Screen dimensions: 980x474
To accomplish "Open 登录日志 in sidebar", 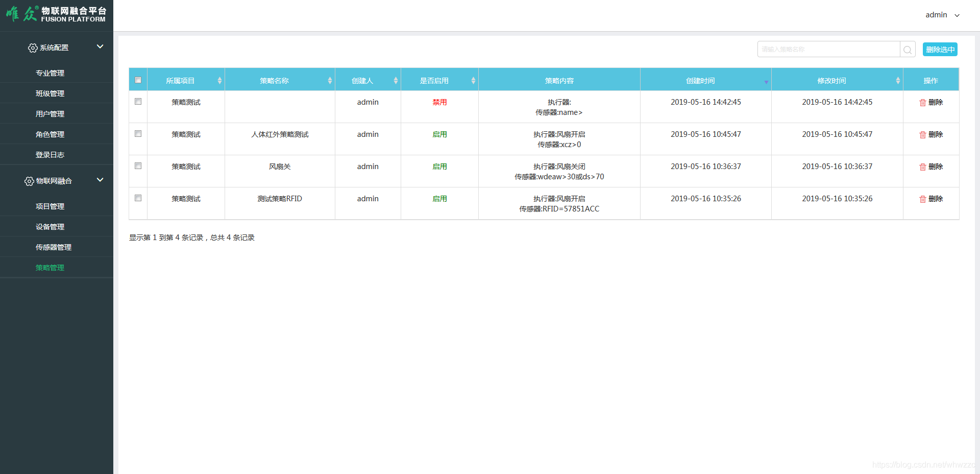I will coord(50,155).
